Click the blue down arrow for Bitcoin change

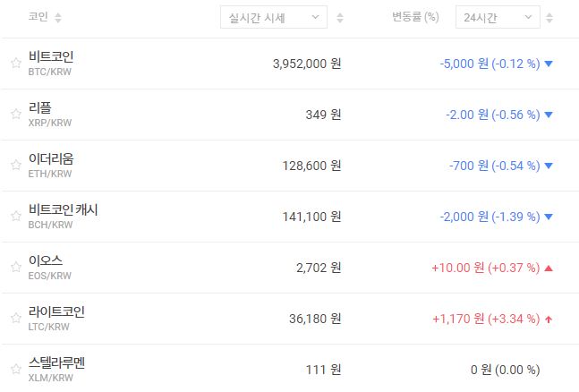point(549,64)
